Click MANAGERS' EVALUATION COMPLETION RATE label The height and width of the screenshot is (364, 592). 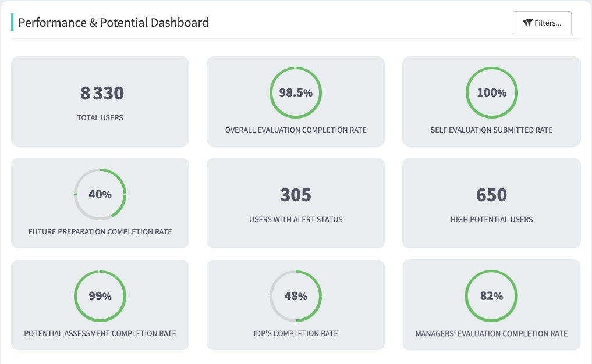tap(491, 333)
